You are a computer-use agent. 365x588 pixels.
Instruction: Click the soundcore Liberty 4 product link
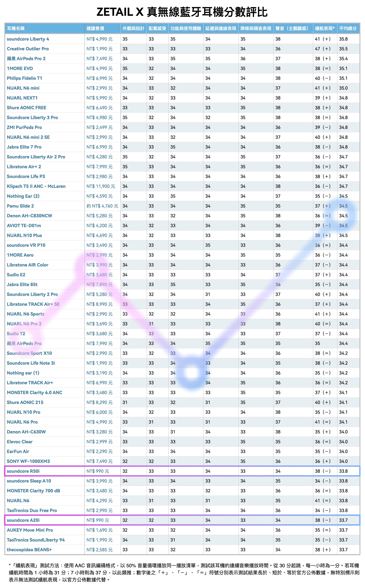(x=28, y=39)
